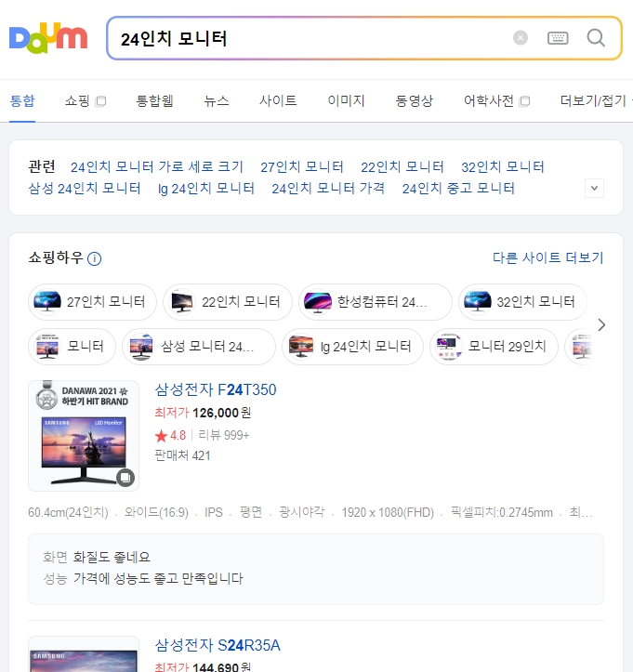Viewport: 633px width, 672px height.
Task: Click the 쇼핑하우 heading
Action: pyautogui.click(x=56, y=257)
